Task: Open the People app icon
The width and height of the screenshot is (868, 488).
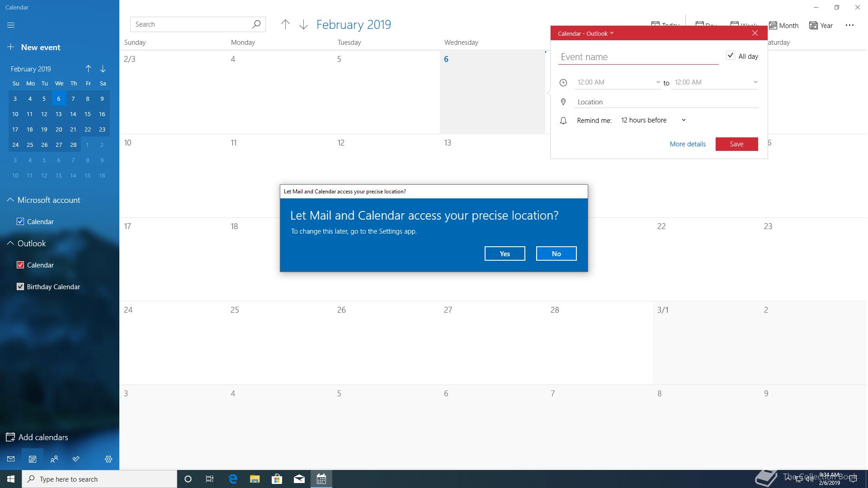Action: pyautogui.click(x=54, y=459)
